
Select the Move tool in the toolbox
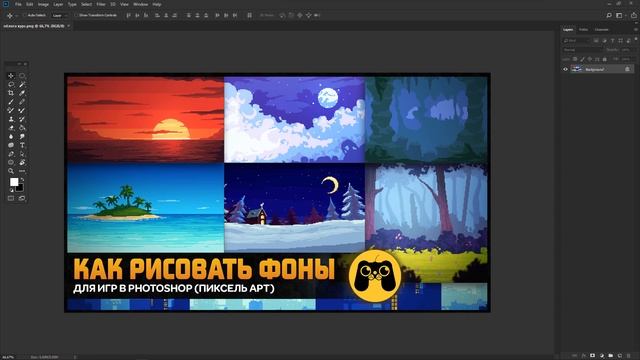click(11, 76)
